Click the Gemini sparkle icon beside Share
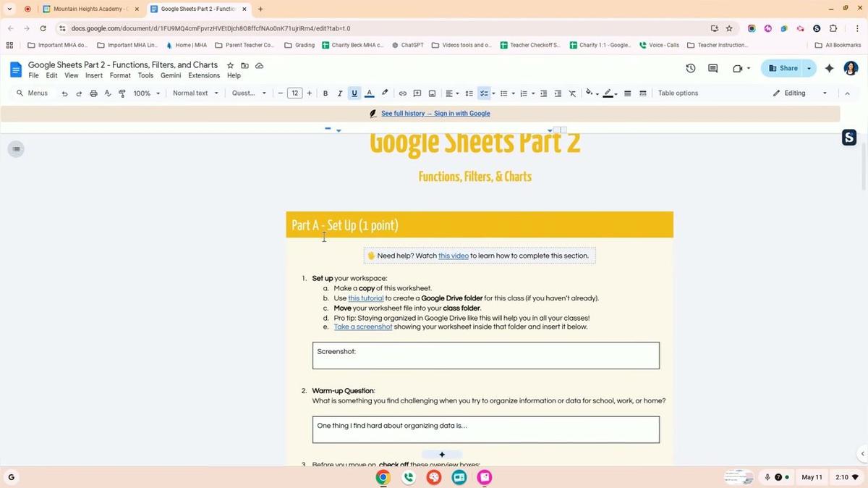 [830, 68]
